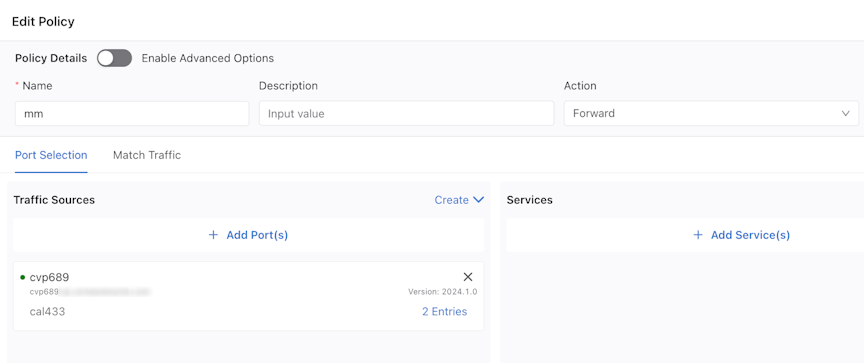Click the Version: 2024.1.0 label
The width and height of the screenshot is (864, 363).
(x=442, y=292)
